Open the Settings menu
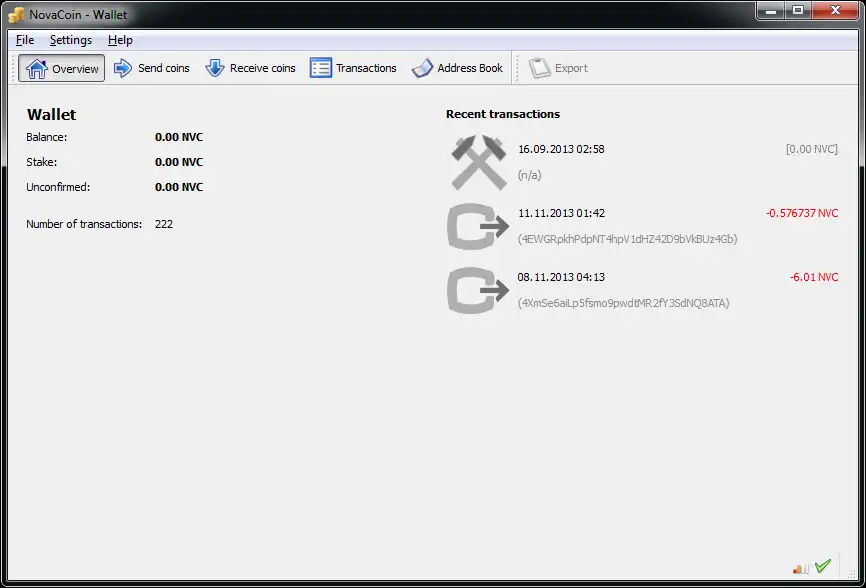The width and height of the screenshot is (866, 588). point(71,40)
